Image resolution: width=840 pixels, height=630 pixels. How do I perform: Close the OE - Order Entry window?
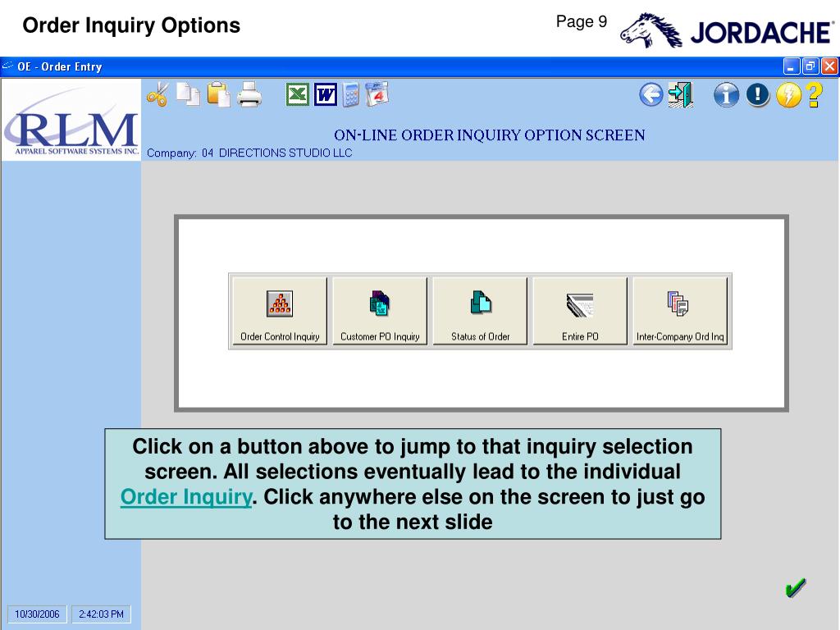point(830,66)
